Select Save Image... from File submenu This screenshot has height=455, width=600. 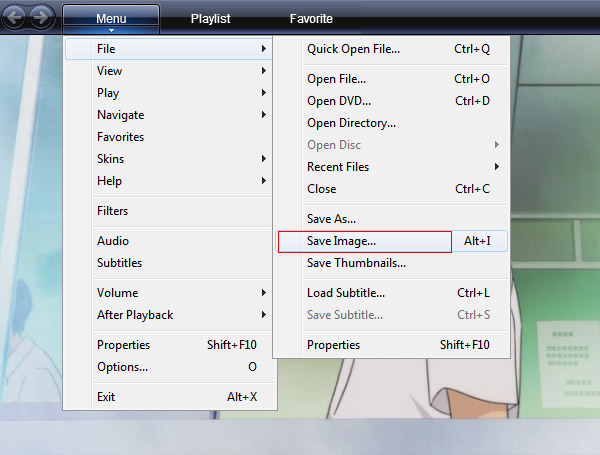[x=393, y=241]
